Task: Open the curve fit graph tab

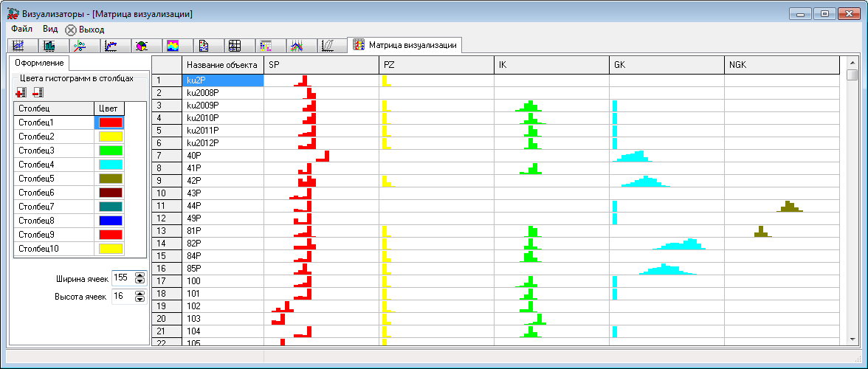Action: 112,45
